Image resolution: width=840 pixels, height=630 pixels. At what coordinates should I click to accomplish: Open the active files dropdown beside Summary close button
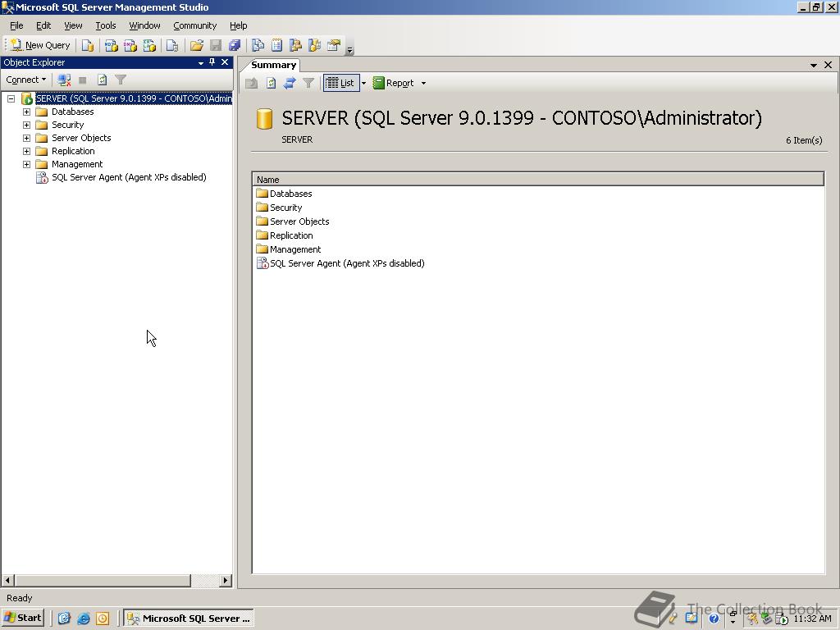(813, 65)
